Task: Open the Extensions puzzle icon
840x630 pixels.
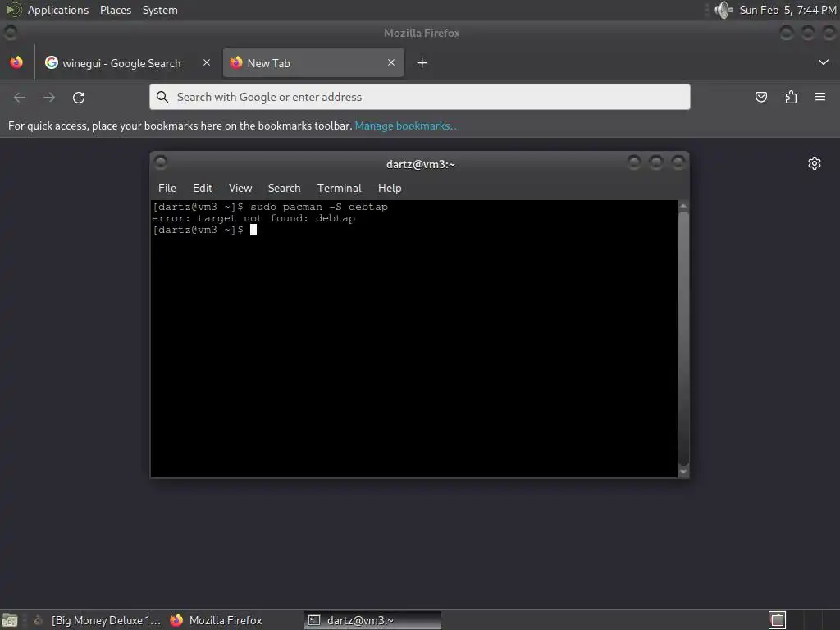Action: coord(791,97)
